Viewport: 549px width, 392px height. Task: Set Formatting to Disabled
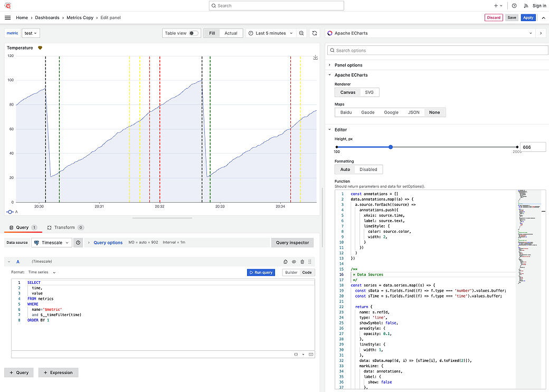pyautogui.click(x=368, y=169)
